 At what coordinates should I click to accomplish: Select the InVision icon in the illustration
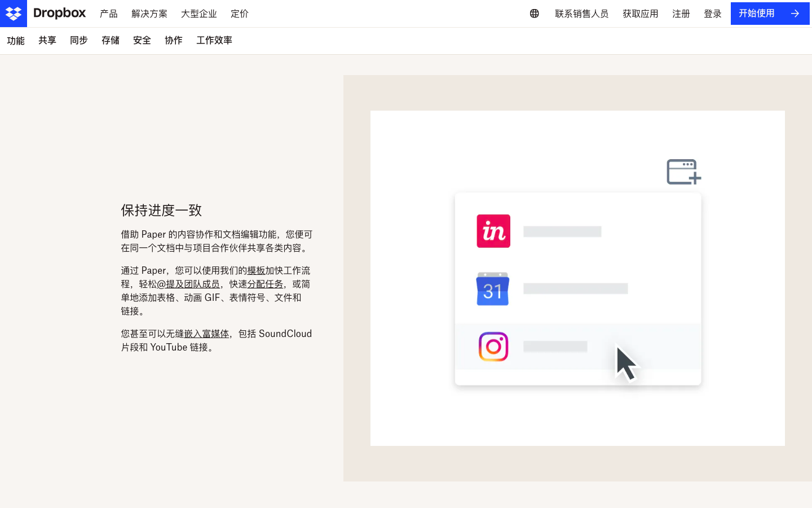coord(493,231)
